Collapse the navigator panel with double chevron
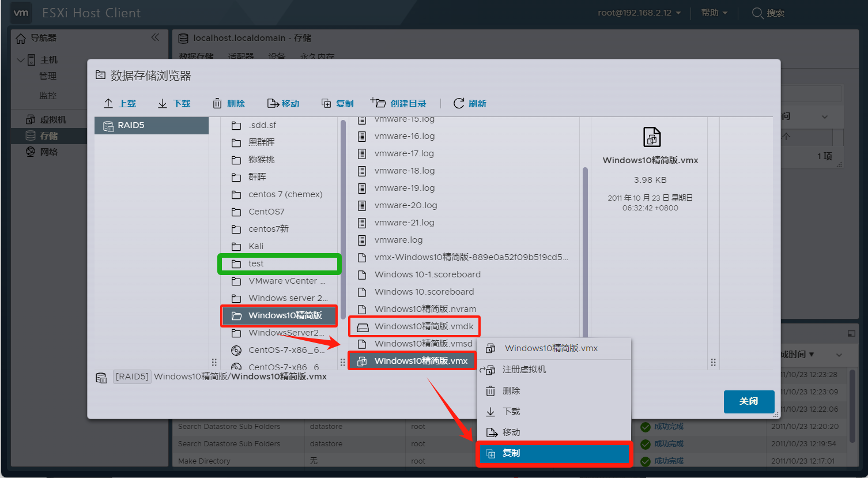 155,37
